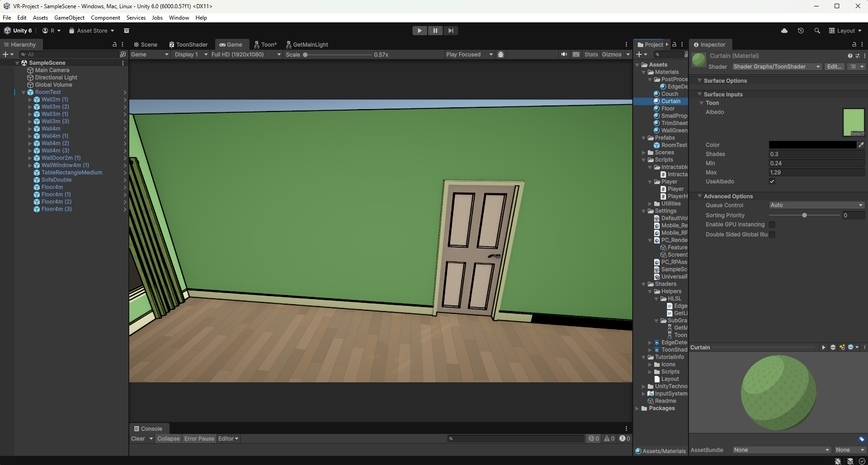
Task: Click the Clear console button
Action: (138, 439)
